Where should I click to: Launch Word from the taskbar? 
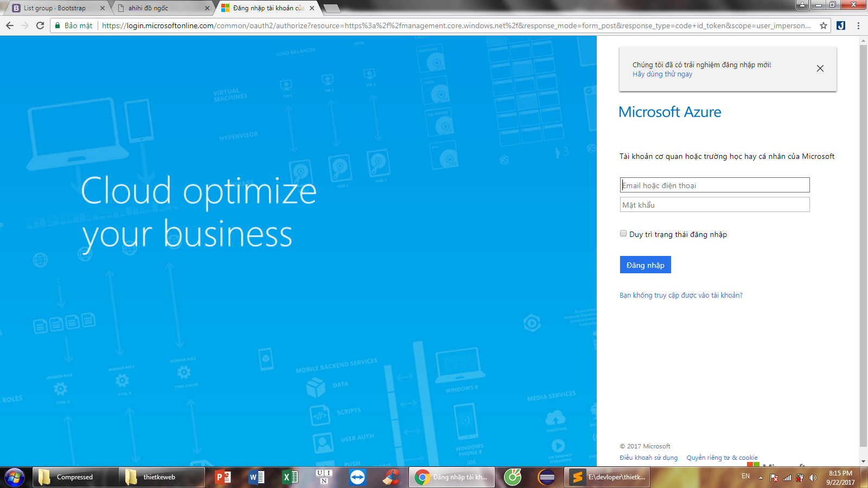pos(257,477)
